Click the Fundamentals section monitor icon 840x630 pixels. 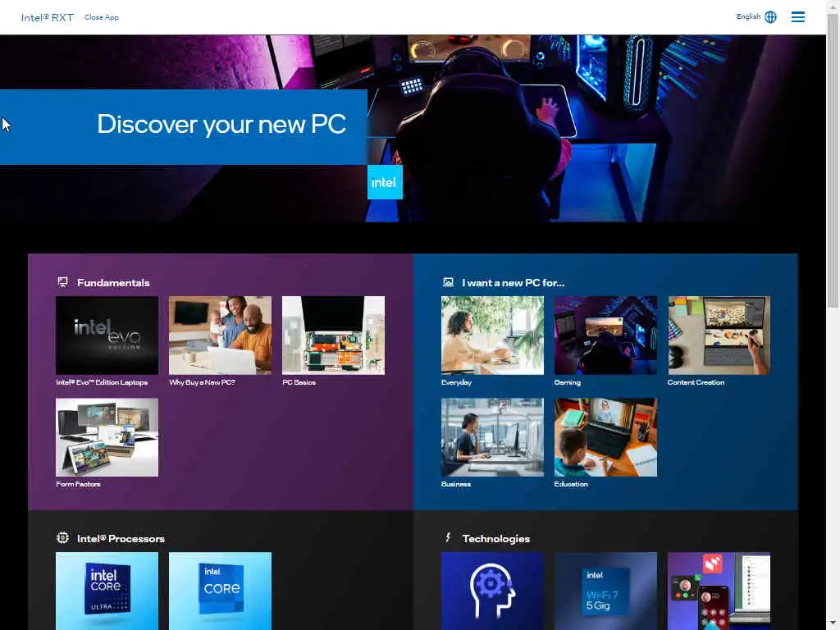pyautogui.click(x=62, y=282)
